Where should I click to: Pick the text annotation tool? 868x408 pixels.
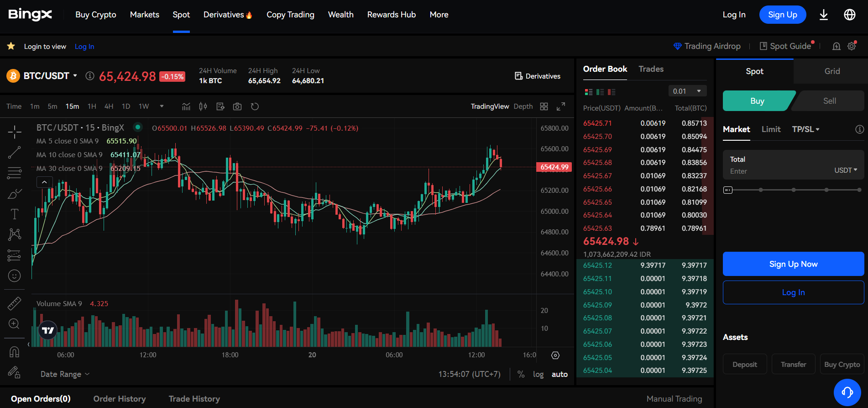pyautogui.click(x=14, y=214)
